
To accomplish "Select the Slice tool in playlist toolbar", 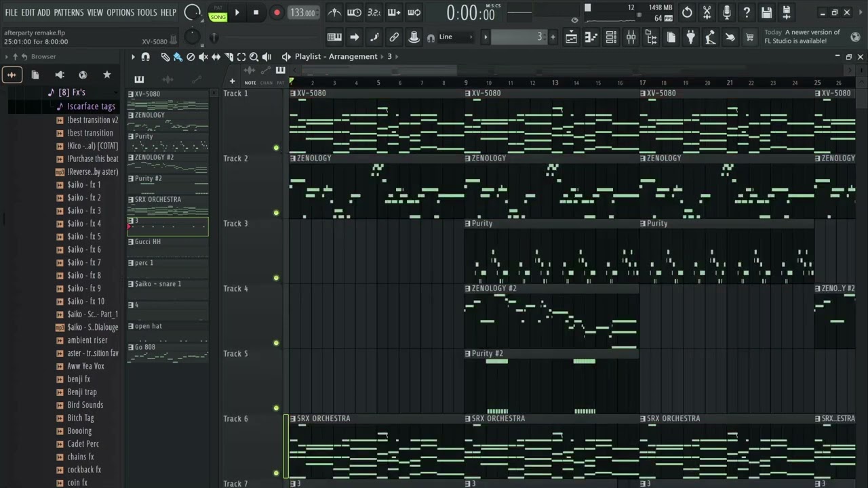I will pos(229,57).
